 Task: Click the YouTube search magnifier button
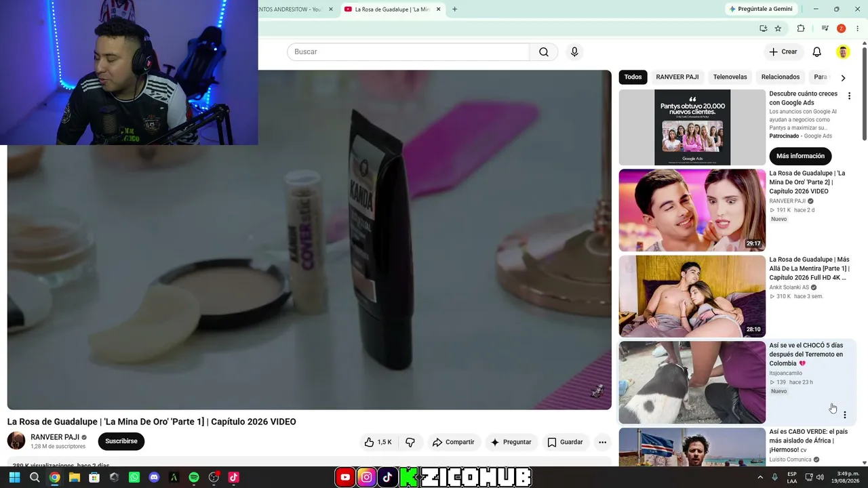[544, 52]
